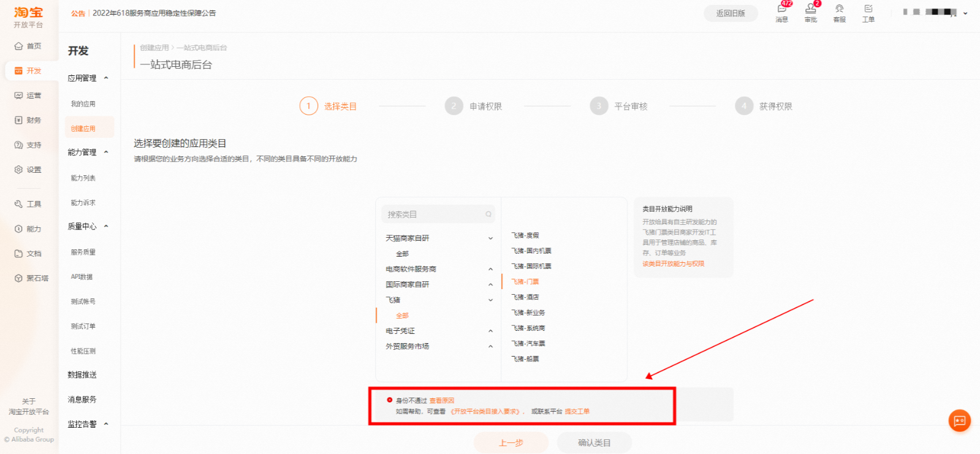Open the 财务 finance icon
980x454 pixels.
click(x=18, y=120)
